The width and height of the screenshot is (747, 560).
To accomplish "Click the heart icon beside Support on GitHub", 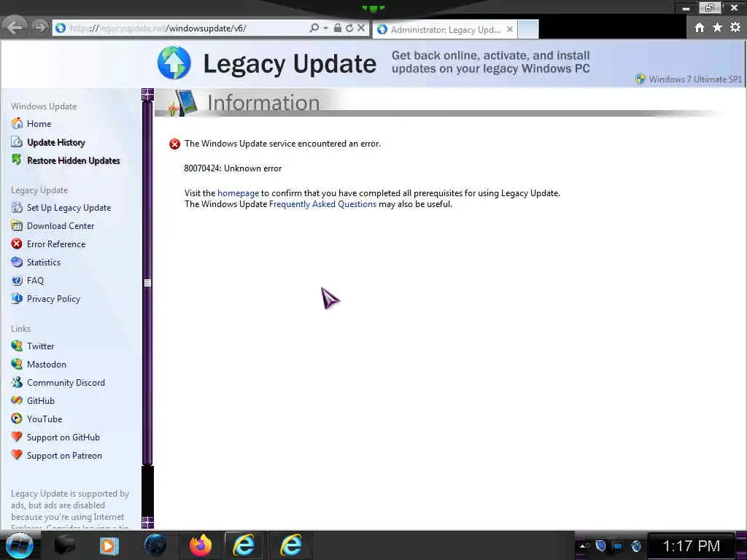I will click(17, 437).
